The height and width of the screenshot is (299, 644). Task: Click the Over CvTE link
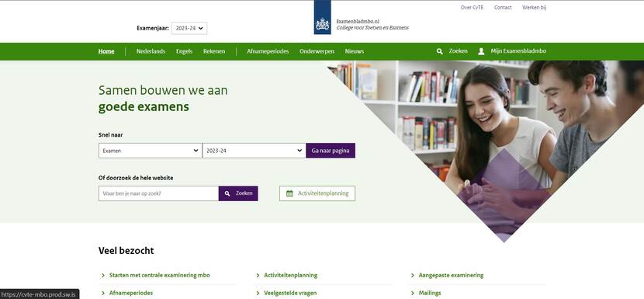click(472, 8)
